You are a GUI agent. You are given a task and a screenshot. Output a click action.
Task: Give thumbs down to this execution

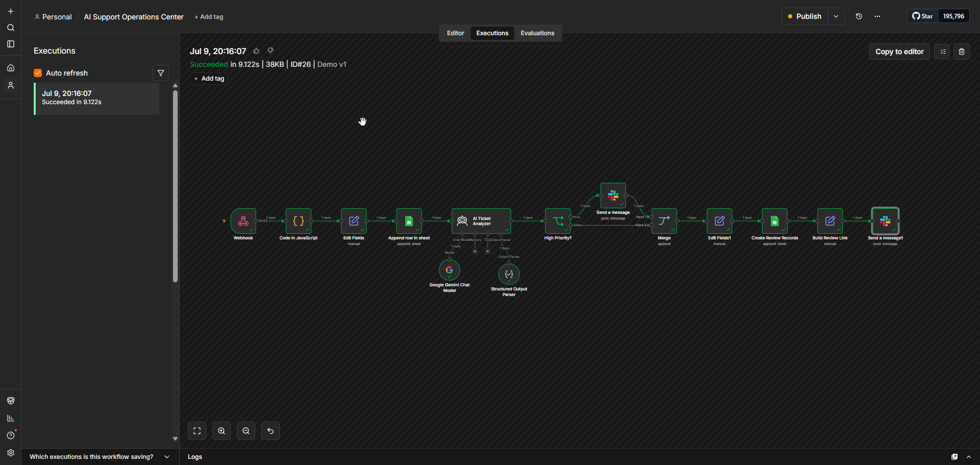(x=271, y=51)
